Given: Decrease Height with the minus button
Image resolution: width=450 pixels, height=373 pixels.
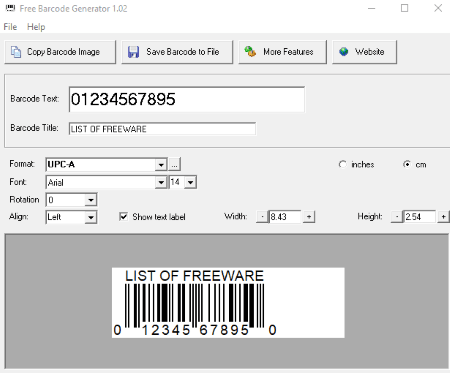Looking at the screenshot, I should click(397, 217).
